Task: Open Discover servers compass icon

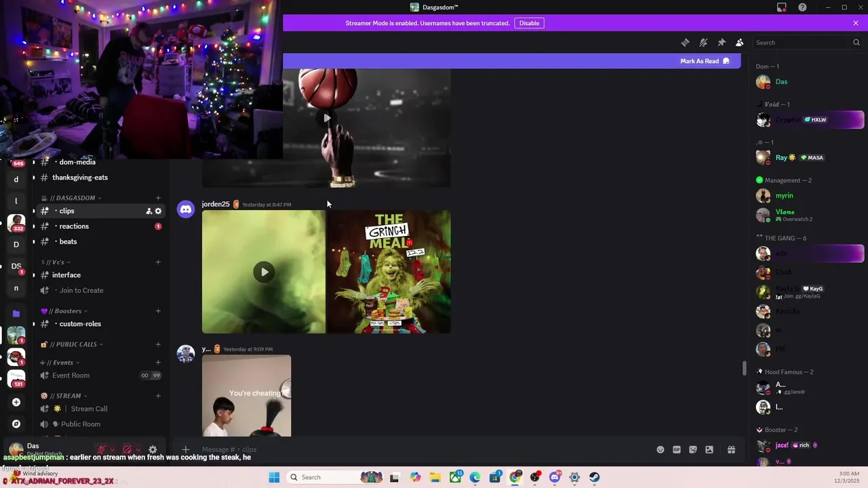Action: click(16, 424)
